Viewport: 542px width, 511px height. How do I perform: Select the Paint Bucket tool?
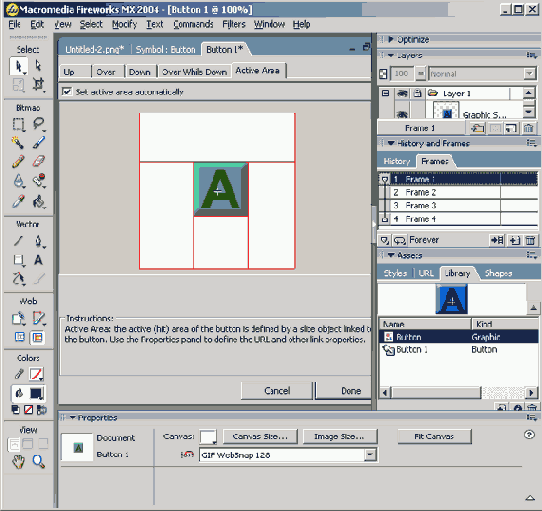(x=39, y=202)
